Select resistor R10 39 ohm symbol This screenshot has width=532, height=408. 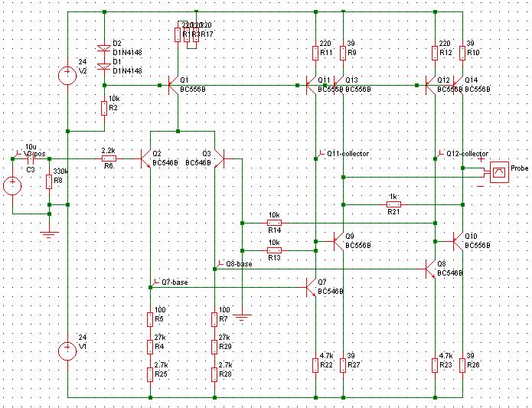point(462,54)
